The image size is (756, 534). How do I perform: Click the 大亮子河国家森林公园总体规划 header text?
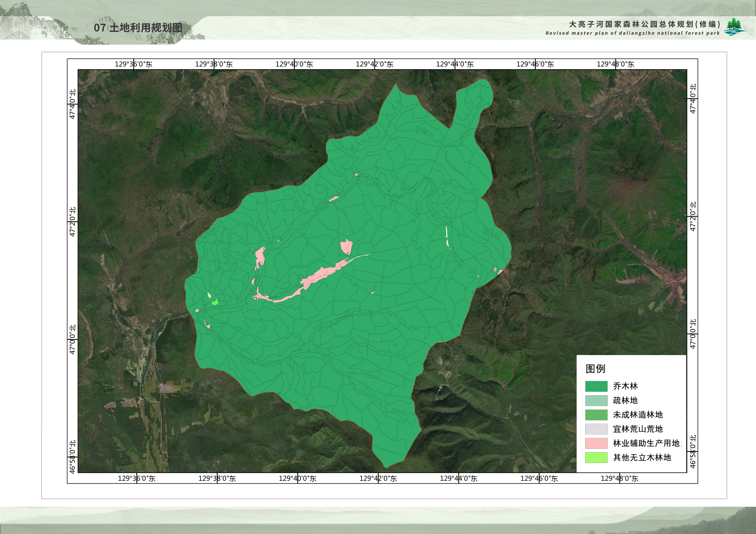[644, 24]
